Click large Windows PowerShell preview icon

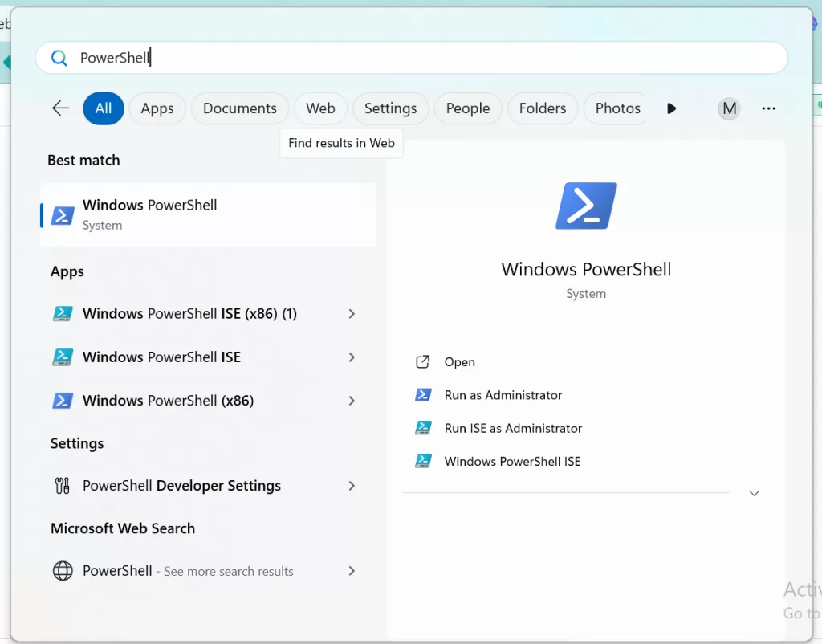tap(586, 206)
